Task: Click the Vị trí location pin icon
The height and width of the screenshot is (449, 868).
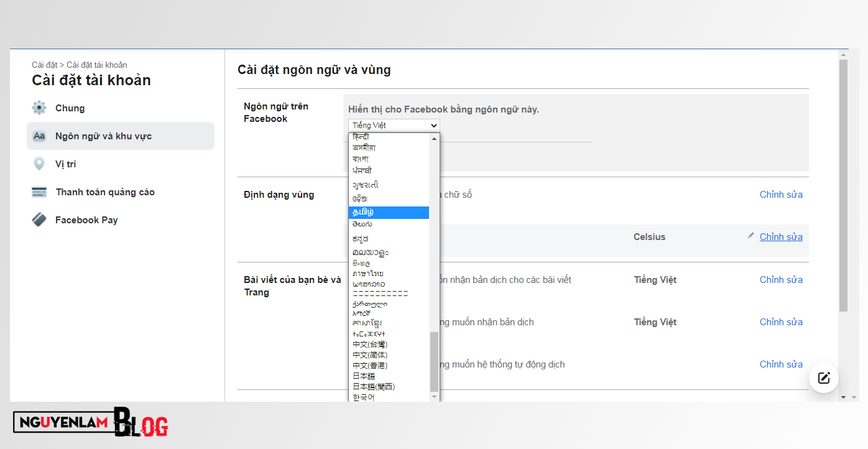Action: [x=39, y=164]
